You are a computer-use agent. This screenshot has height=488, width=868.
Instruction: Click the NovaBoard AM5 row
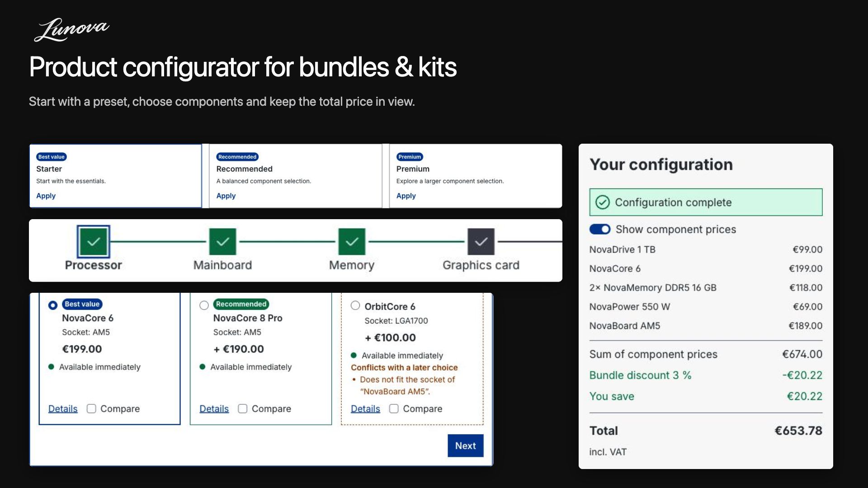click(x=706, y=326)
